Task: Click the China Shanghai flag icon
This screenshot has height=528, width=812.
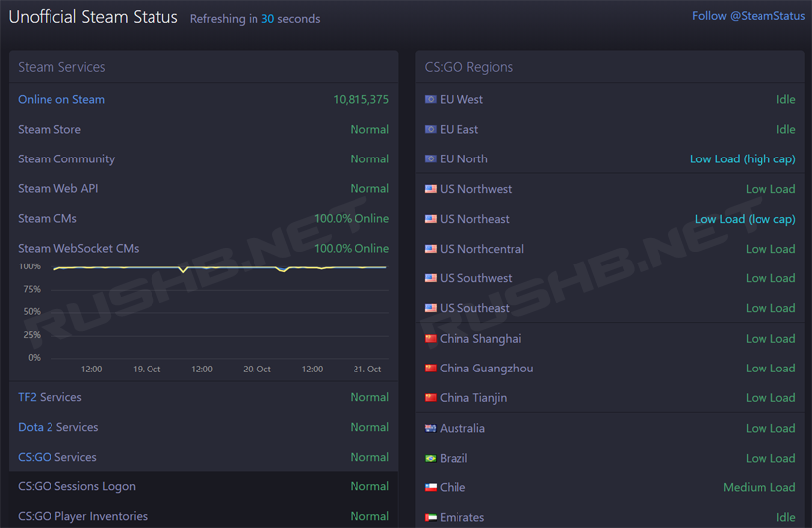Action: tap(431, 339)
